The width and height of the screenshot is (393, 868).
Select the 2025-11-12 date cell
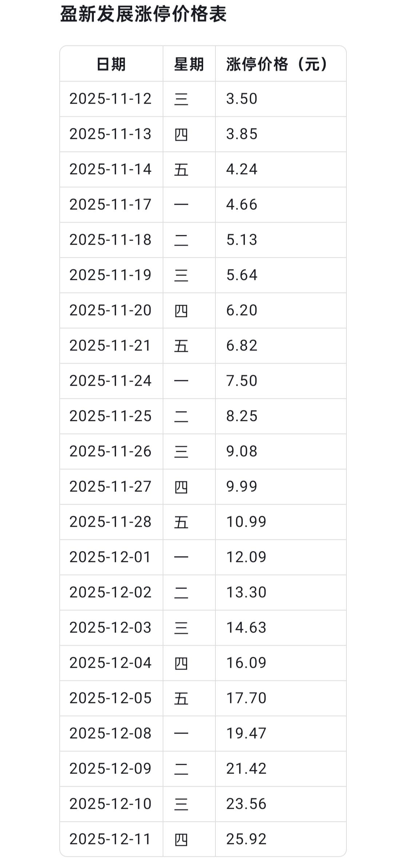[110, 99]
